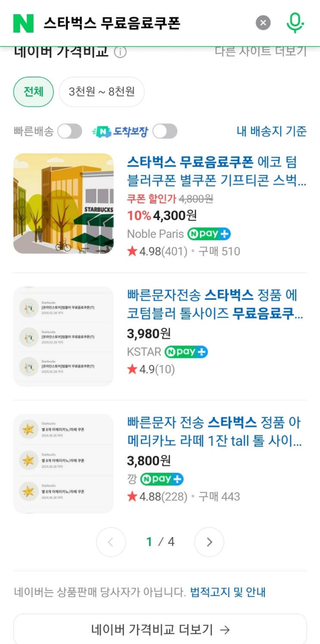The image size is (320, 644).
Task: Filter by 3천원 ~ 8천원 range
Action: coord(102,92)
